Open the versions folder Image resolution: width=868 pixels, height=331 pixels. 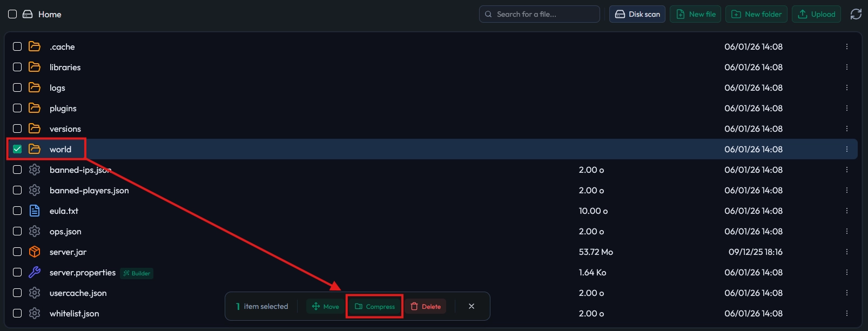65,129
